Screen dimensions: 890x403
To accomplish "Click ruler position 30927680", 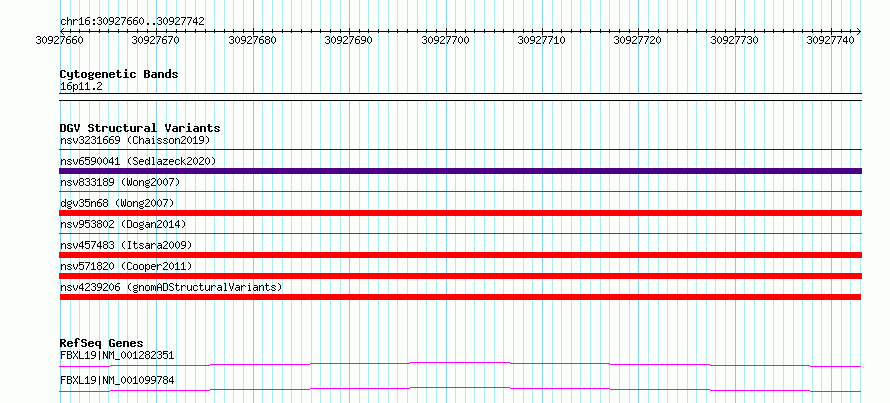I will (252, 40).
